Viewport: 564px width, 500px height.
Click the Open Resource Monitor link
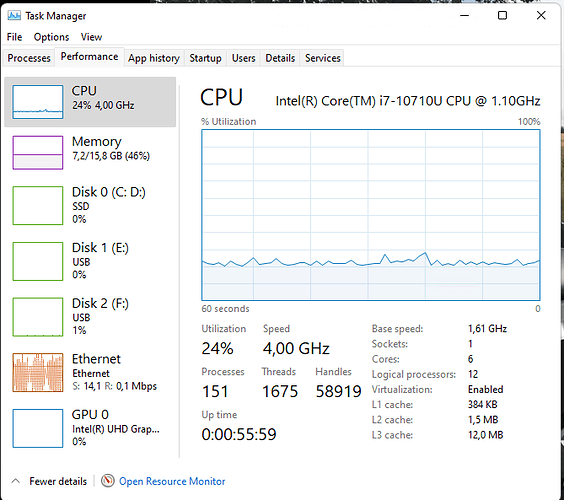pyautogui.click(x=172, y=481)
